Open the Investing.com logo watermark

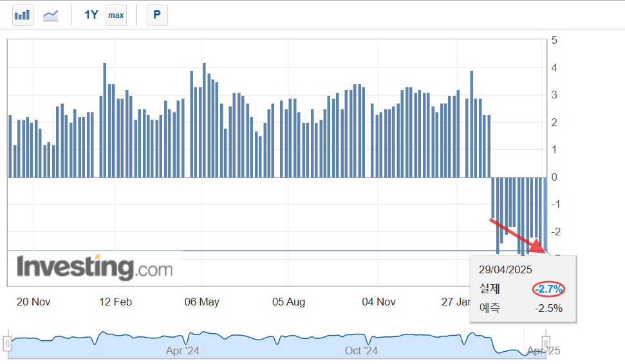[x=95, y=267]
